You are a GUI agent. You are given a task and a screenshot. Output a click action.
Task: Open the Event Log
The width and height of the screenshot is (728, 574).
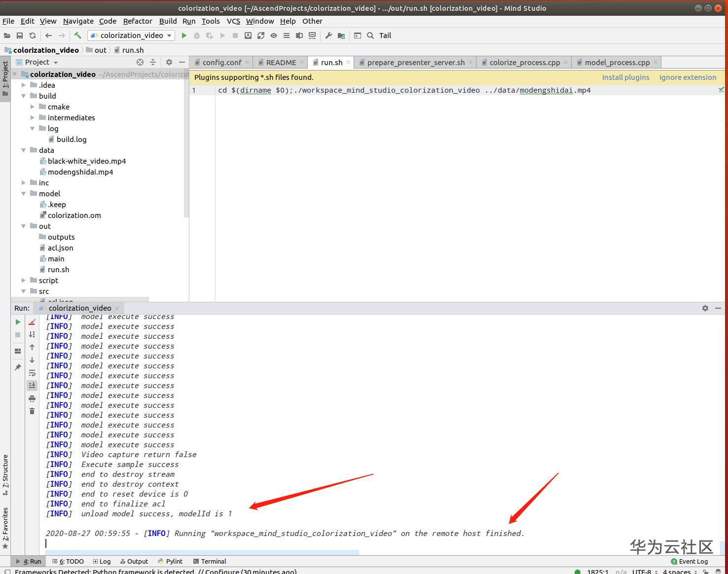pyautogui.click(x=689, y=561)
